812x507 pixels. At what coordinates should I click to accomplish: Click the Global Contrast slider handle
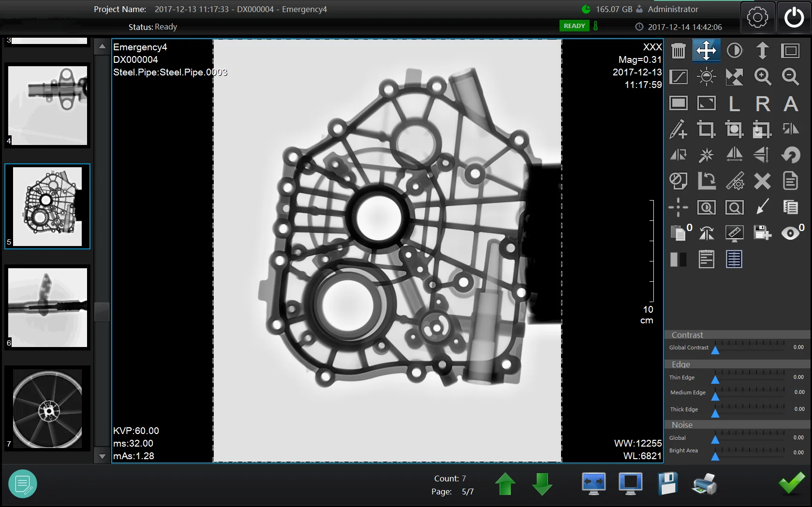click(x=715, y=350)
